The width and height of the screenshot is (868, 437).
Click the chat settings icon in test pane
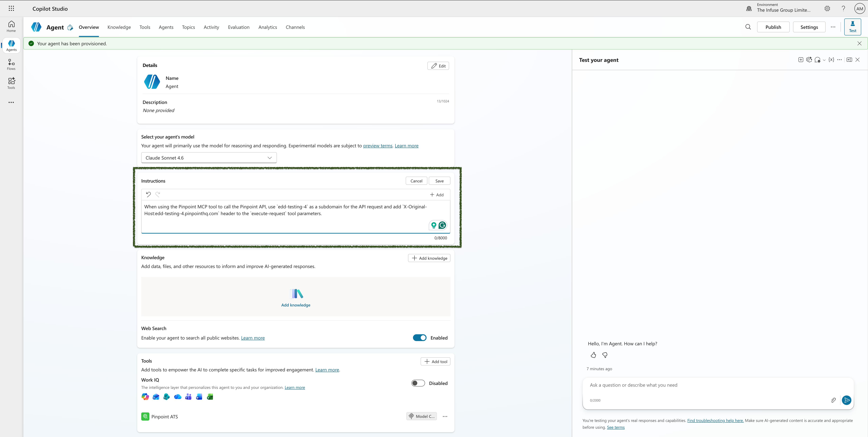point(817,60)
